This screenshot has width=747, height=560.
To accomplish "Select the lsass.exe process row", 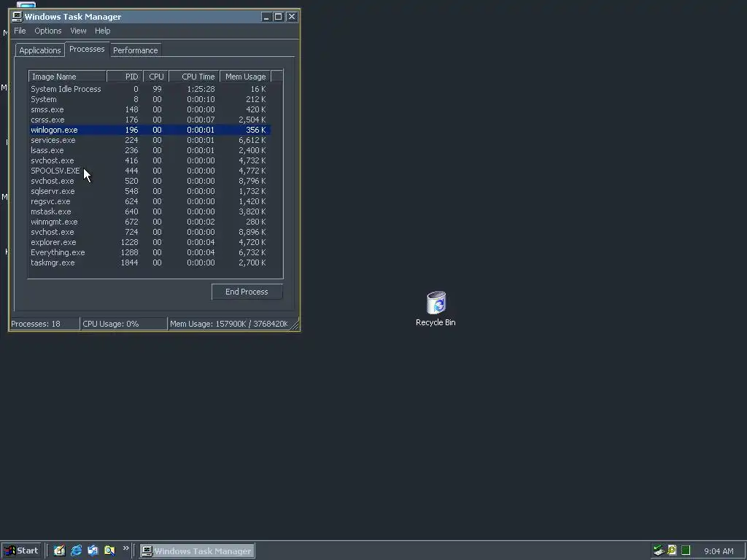I will (x=150, y=150).
